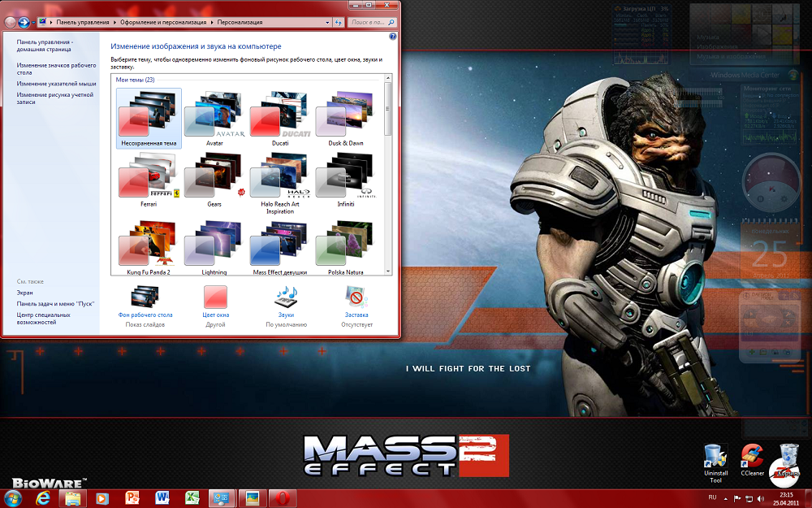Click the theme list scroll-up arrow
The height and width of the screenshot is (508, 812).
tap(388, 78)
